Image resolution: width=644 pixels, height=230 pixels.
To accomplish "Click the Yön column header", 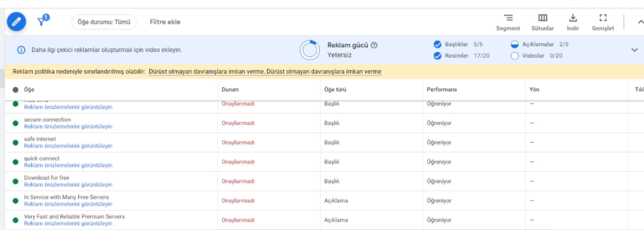I will (534, 89).
